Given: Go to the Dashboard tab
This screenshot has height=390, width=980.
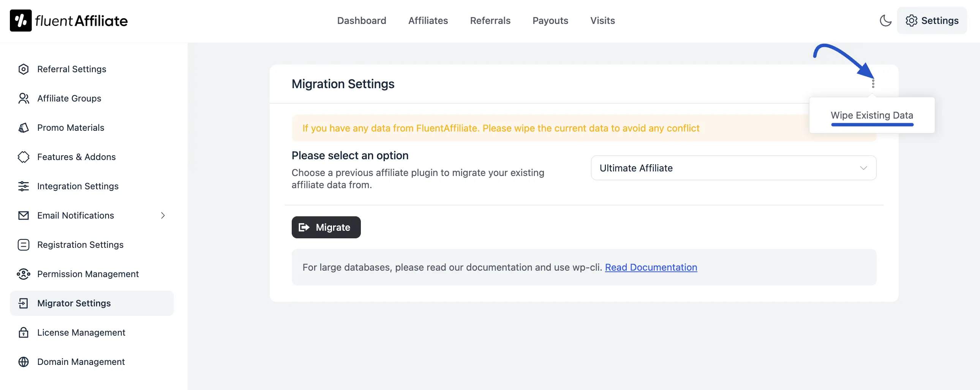Looking at the screenshot, I should tap(361, 21).
